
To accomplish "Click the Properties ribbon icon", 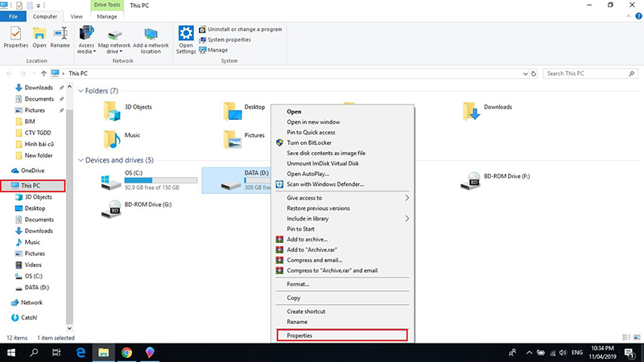I will 15,35.
